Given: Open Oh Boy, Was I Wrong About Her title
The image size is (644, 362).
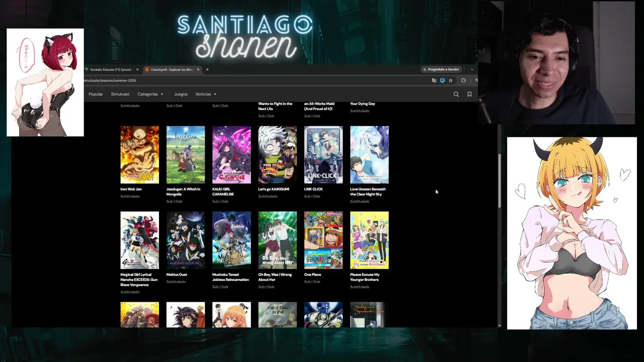Looking at the screenshot, I should click(x=275, y=277).
